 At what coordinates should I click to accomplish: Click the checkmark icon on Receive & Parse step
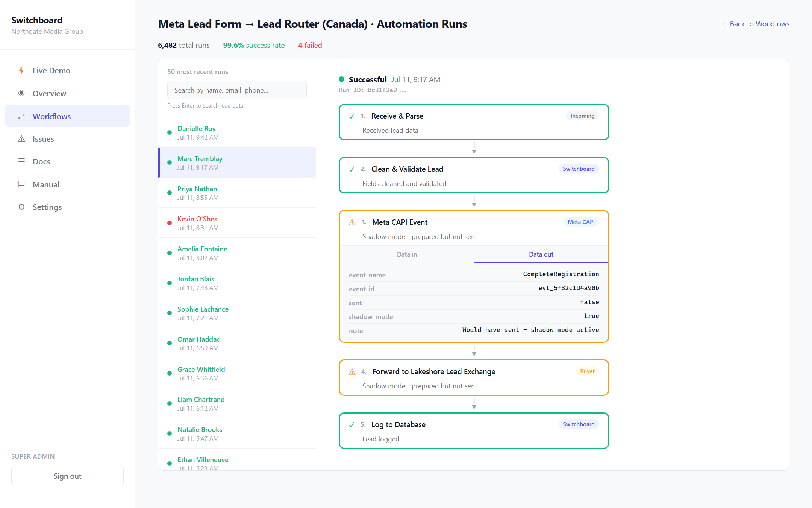pos(352,116)
